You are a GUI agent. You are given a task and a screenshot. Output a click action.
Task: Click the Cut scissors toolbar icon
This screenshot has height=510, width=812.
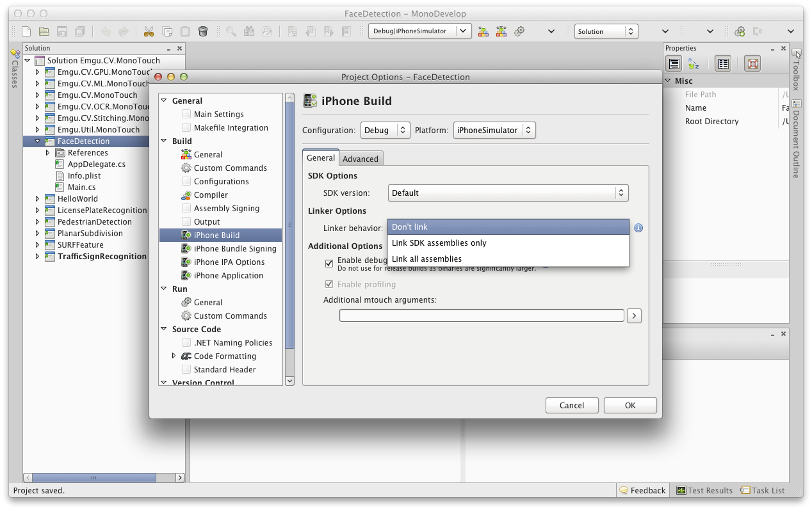[149, 31]
